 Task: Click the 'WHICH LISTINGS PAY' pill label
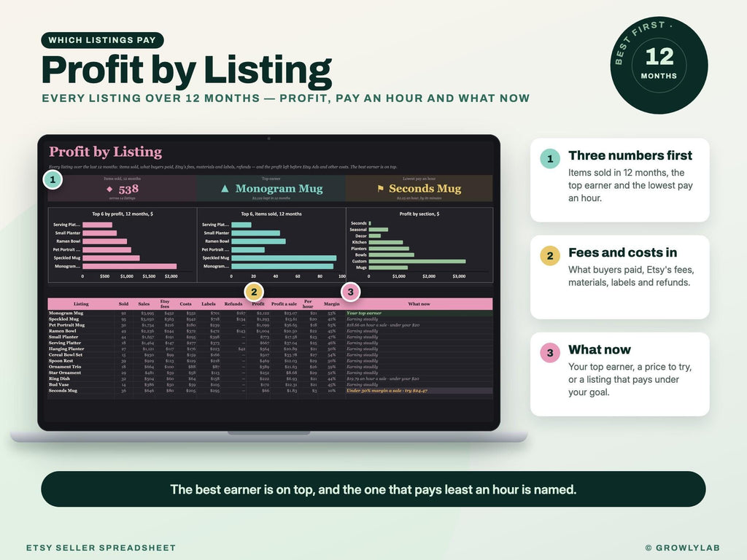pyautogui.click(x=102, y=40)
